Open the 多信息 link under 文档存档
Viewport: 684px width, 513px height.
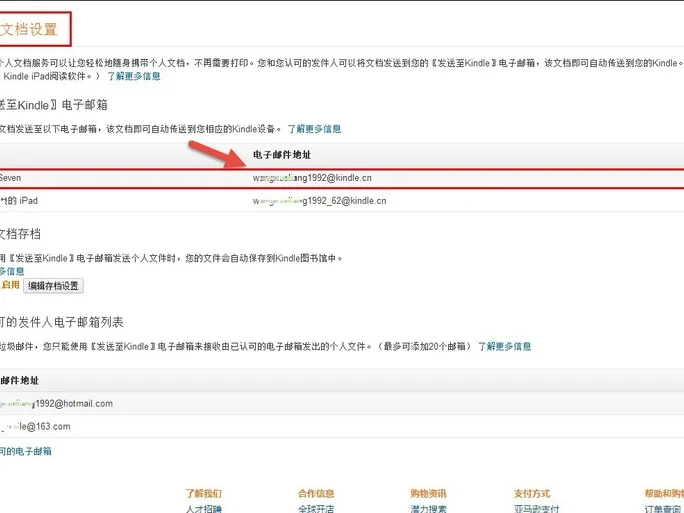12,271
